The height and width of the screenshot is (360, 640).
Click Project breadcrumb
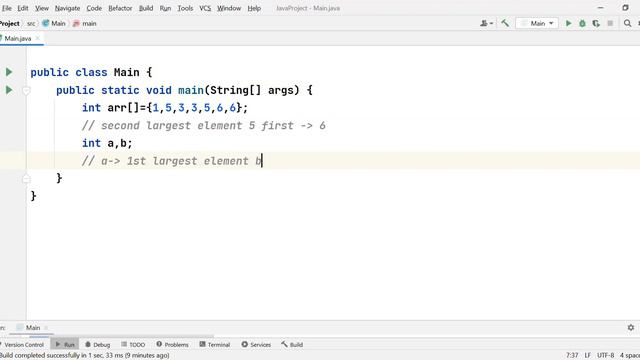coord(9,24)
